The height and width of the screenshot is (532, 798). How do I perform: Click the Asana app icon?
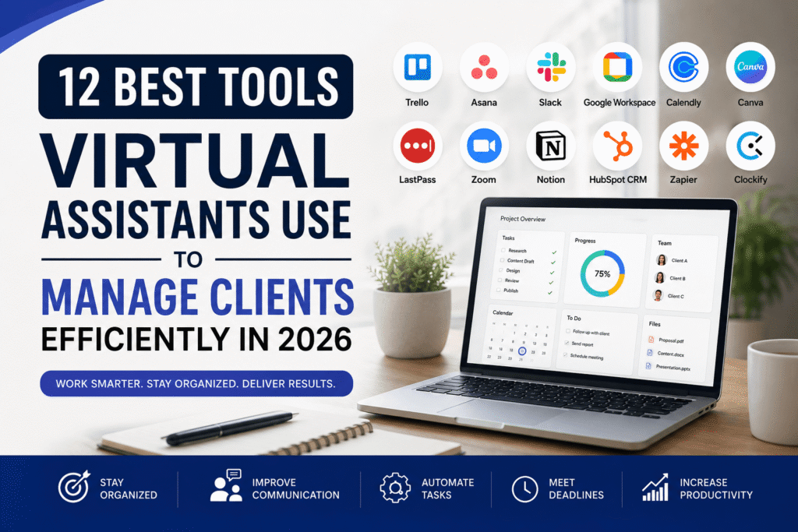(x=484, y=67)
